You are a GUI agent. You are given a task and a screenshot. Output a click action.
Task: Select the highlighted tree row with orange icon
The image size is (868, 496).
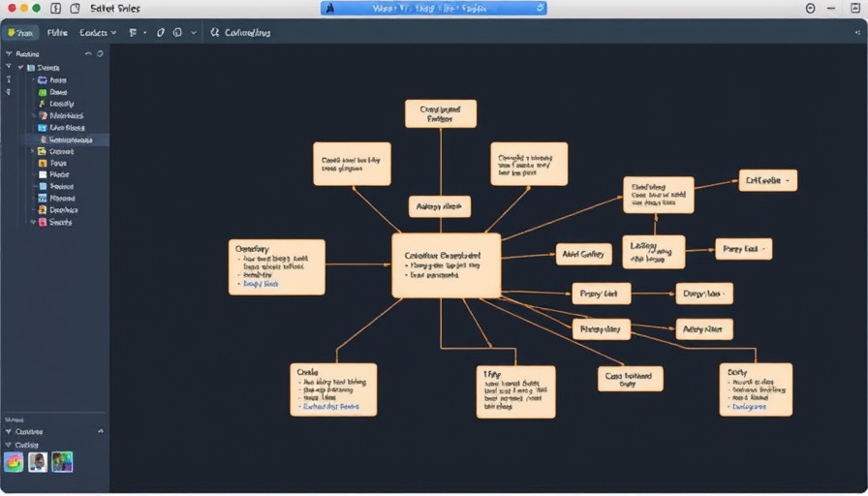pyautogui.click(x=67, y=139)
